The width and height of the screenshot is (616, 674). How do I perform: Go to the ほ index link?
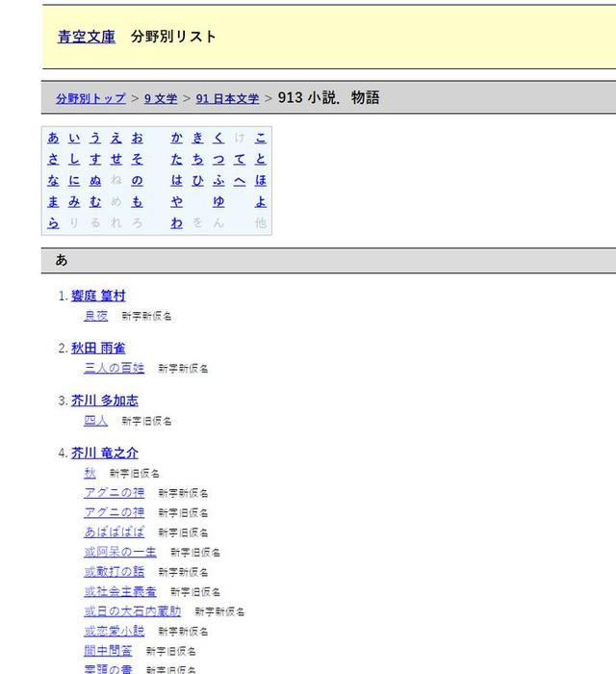261,180
